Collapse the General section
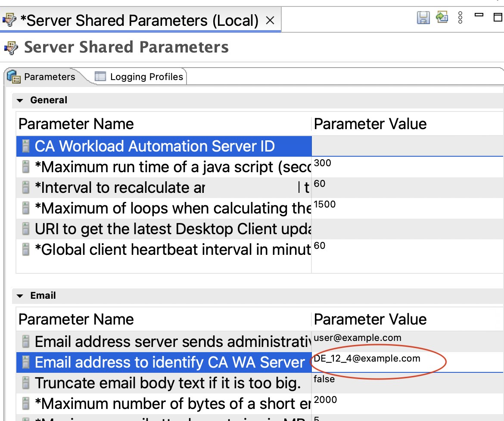 click(20, 100)
